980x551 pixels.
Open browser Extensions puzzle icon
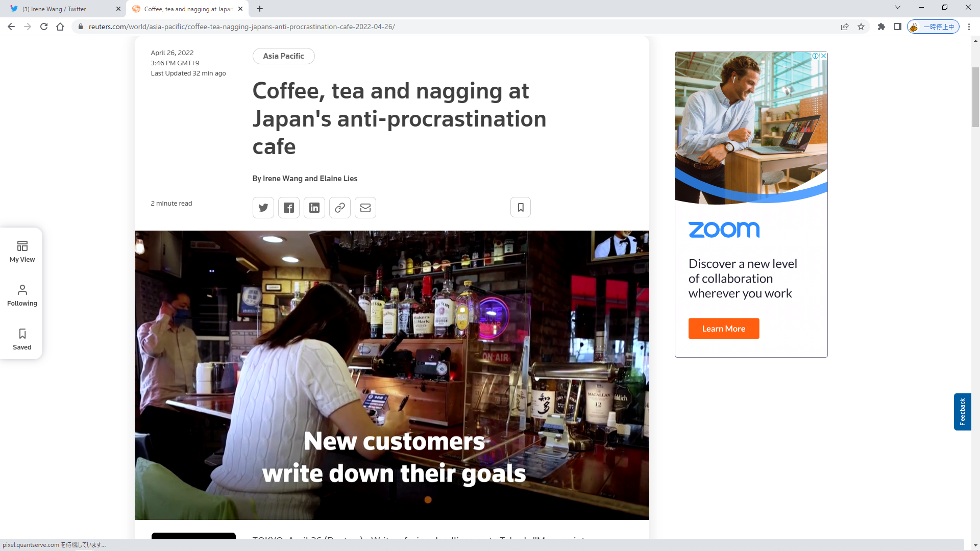(881, 27)
